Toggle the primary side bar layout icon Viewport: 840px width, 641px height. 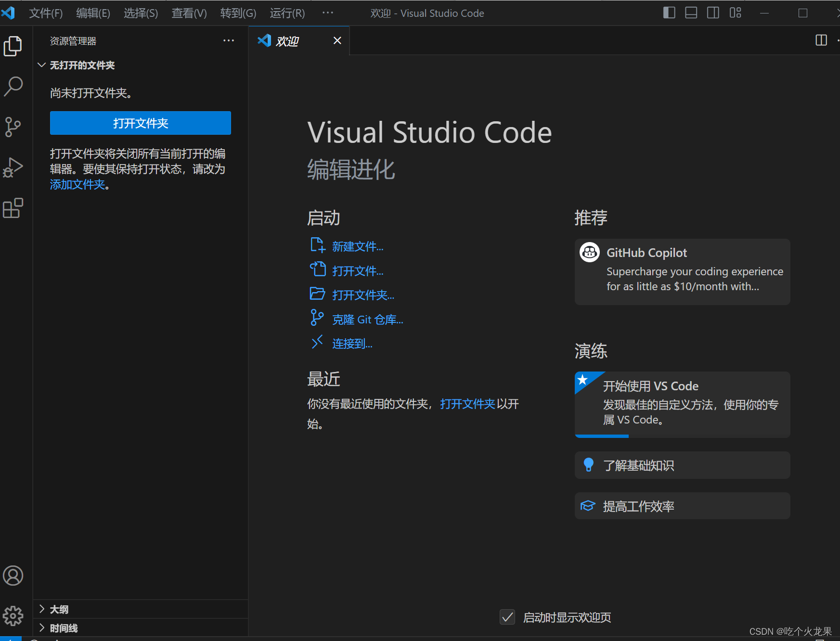pyautogui.click(x=669, y=13)
